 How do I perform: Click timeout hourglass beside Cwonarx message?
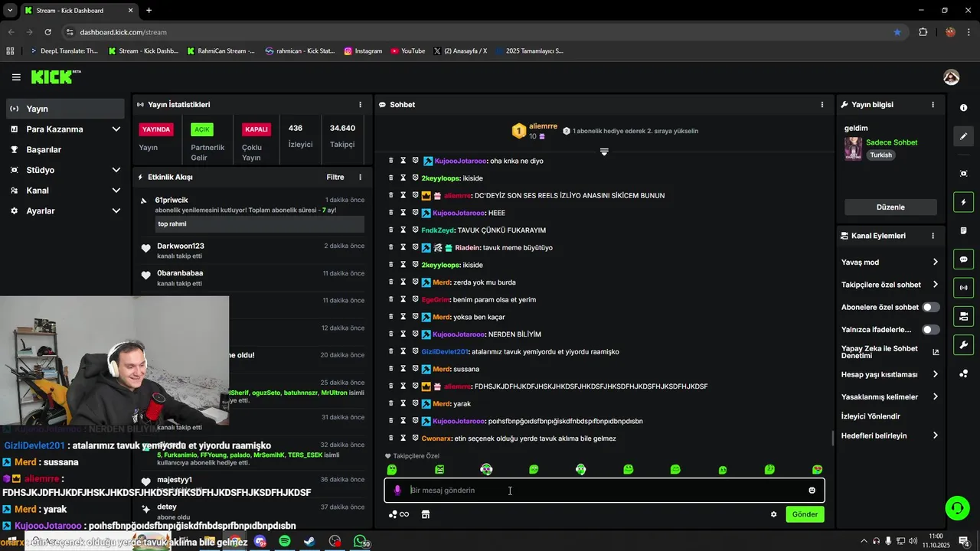(x=403, y=439)
